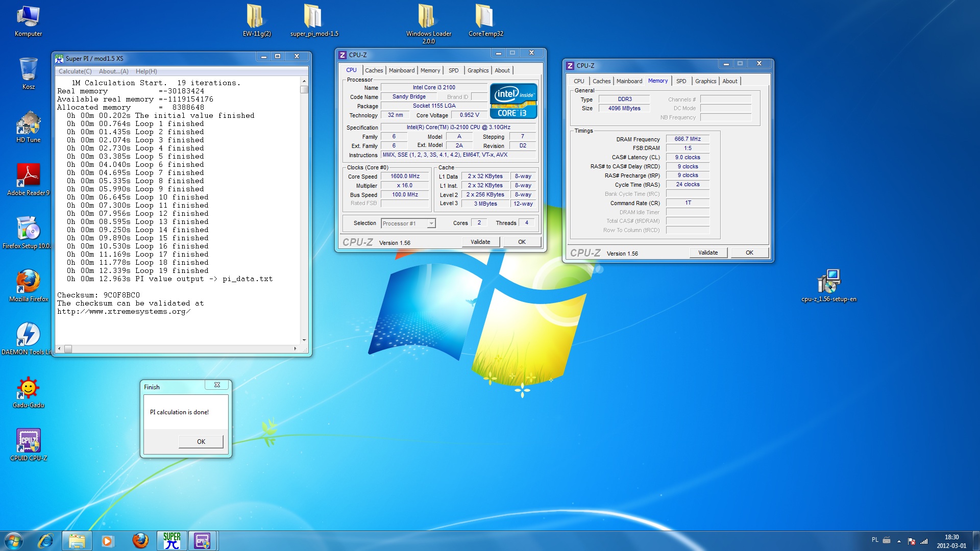
Task: Select the Firefox Setup 10.0 installer icon
Action: (27, 233)
